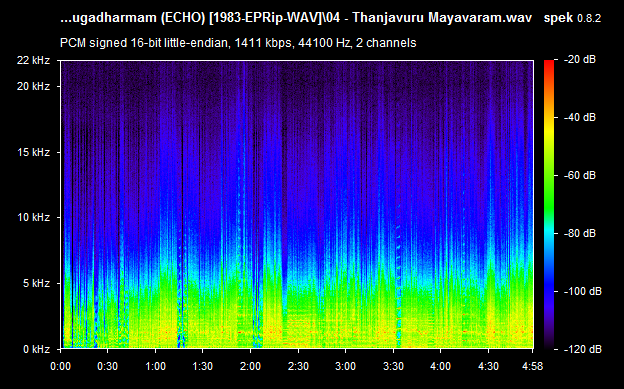Image resolution: width=624 pixels, height=389 pixels.
Task: Click the -20 dB legend label
Action: click(580, 60)
